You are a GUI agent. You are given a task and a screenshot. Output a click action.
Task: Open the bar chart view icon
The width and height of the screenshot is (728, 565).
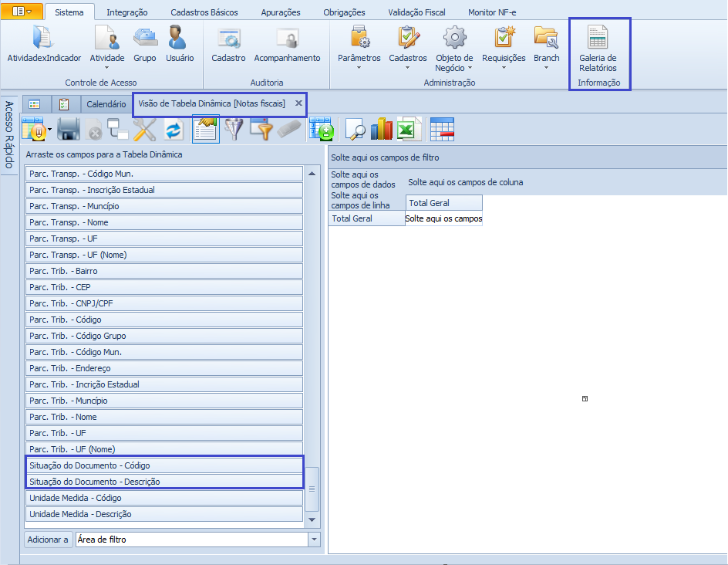382,130
